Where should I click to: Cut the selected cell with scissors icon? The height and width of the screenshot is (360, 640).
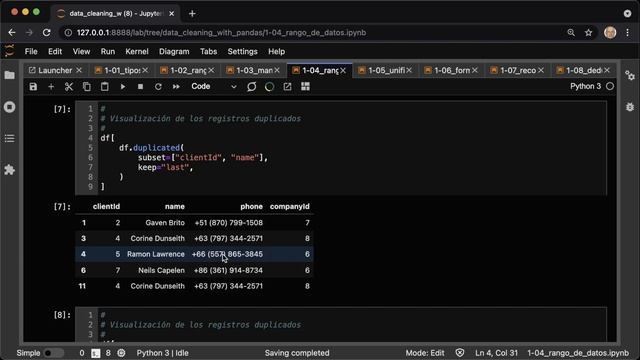[x=69, y=87]
